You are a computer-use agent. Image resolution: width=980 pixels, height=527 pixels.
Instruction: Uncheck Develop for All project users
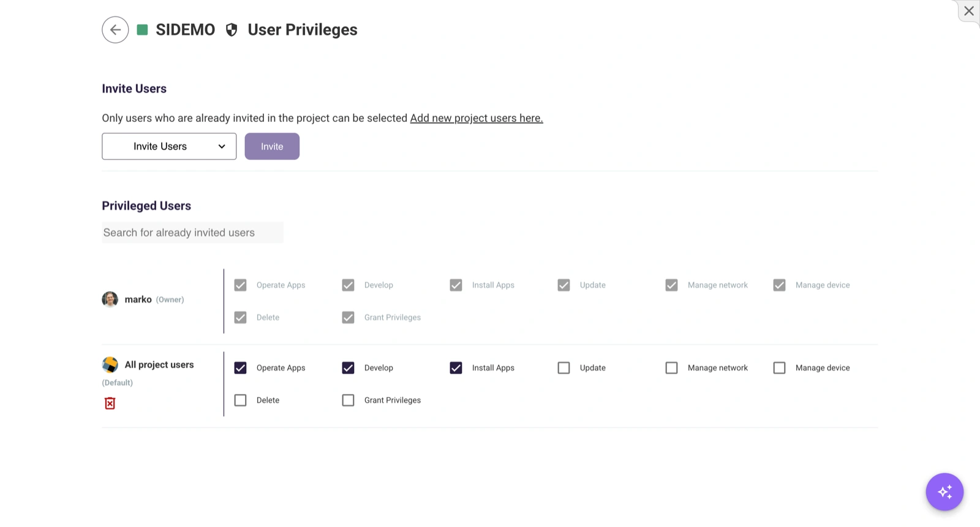tap(348, 368)
